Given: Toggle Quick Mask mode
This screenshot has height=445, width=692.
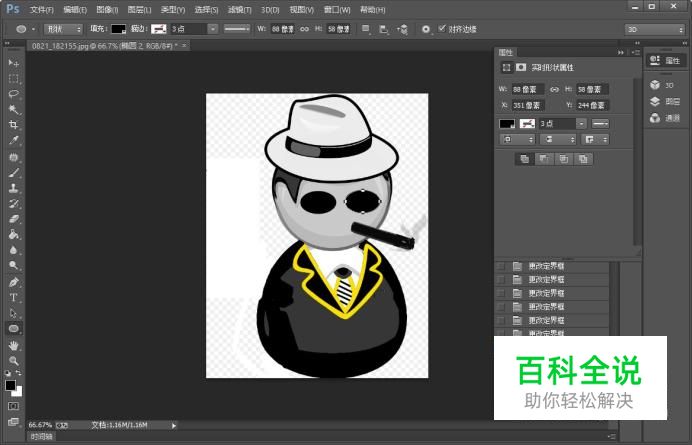Looking at the screenshot, I should (13, 406).
